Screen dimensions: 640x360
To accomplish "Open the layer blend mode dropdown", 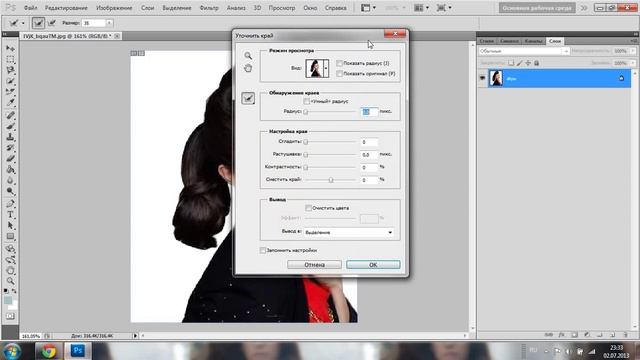I will click(x=524, y=51).
